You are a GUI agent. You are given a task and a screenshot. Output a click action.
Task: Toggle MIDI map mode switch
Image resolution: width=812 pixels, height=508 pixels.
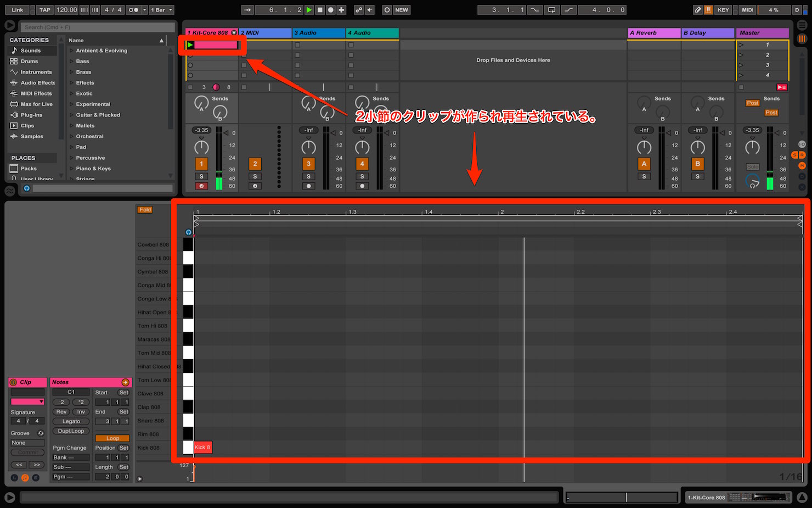pyautogui.click(x=747, y=10)
